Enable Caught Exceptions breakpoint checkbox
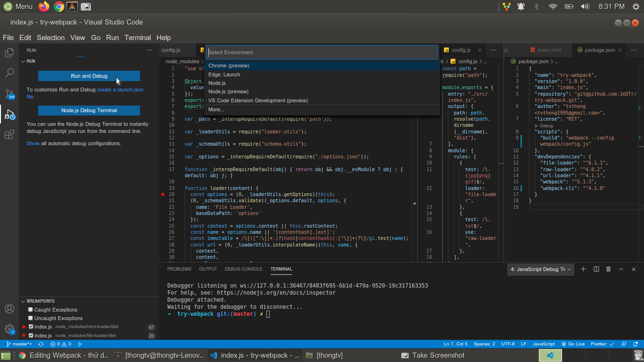644x362 pixels. tap(31, 310)
